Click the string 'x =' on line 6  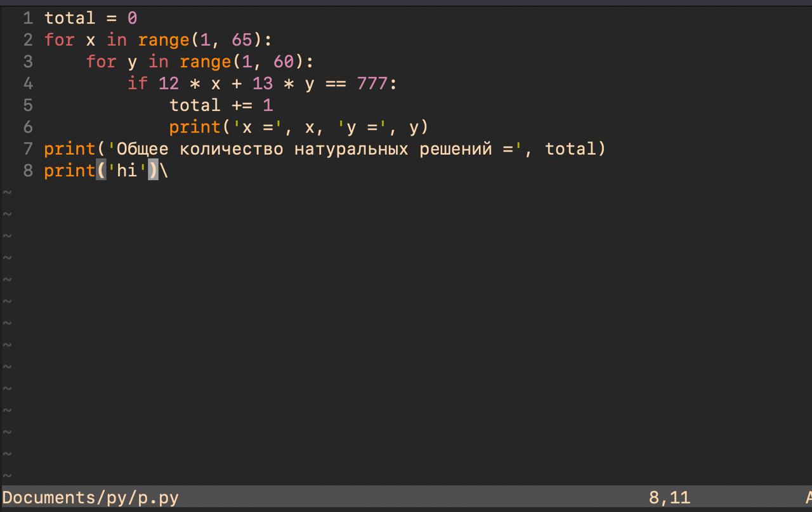tap(258, 127)
